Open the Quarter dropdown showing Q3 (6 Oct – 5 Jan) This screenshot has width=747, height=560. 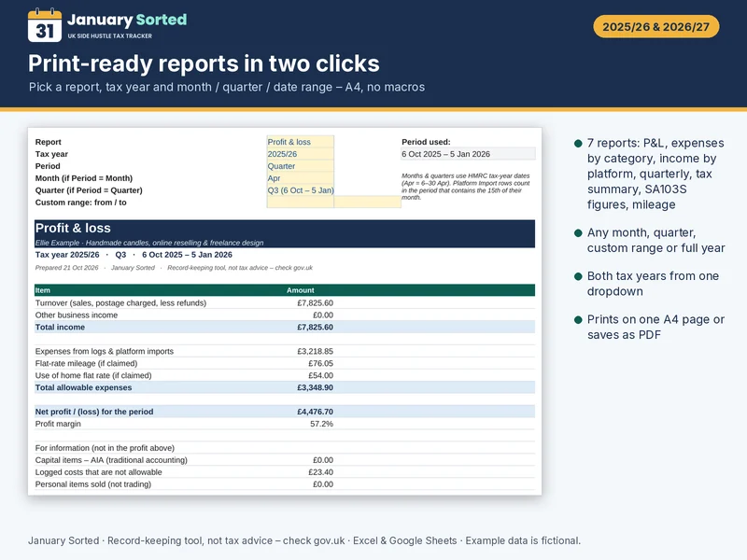(300, 190)
